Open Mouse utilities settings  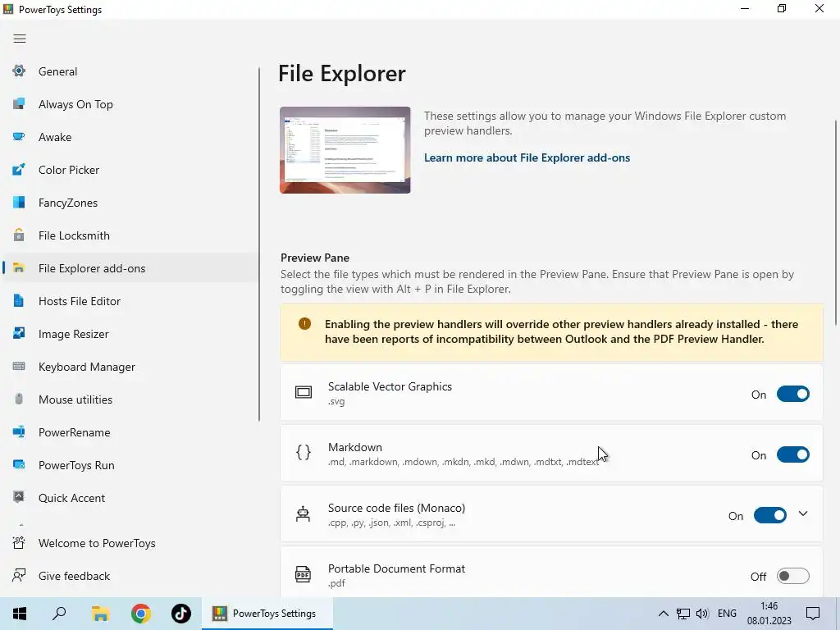pyautogui.click(x=130, y=399)
